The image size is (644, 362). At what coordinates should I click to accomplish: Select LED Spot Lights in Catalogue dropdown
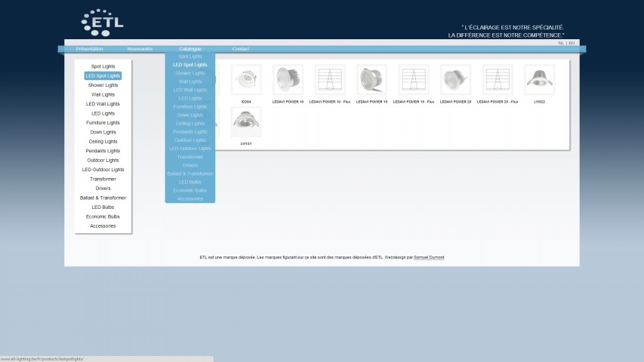pos(190,65)
